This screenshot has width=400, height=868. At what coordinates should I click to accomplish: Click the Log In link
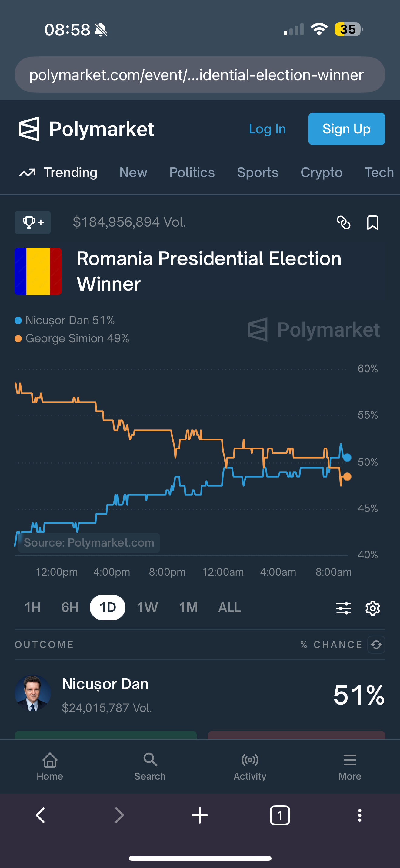point(267,129)
